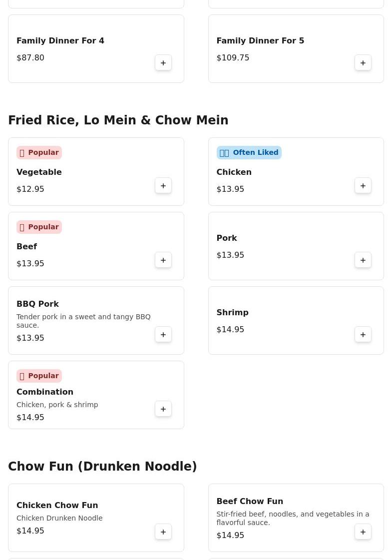
Task: Click the Shrimp item name
Action: (232, 312)
